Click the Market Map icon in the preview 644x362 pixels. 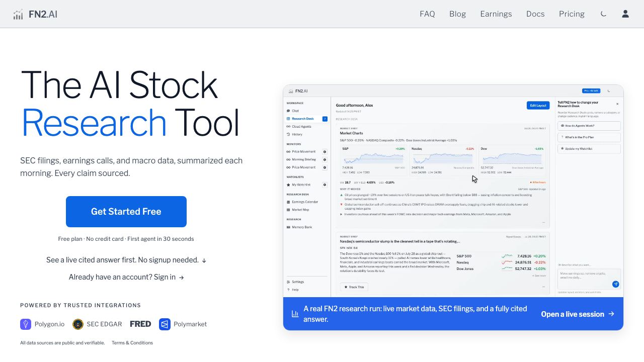pyautogui.click(x=288, y=210)
